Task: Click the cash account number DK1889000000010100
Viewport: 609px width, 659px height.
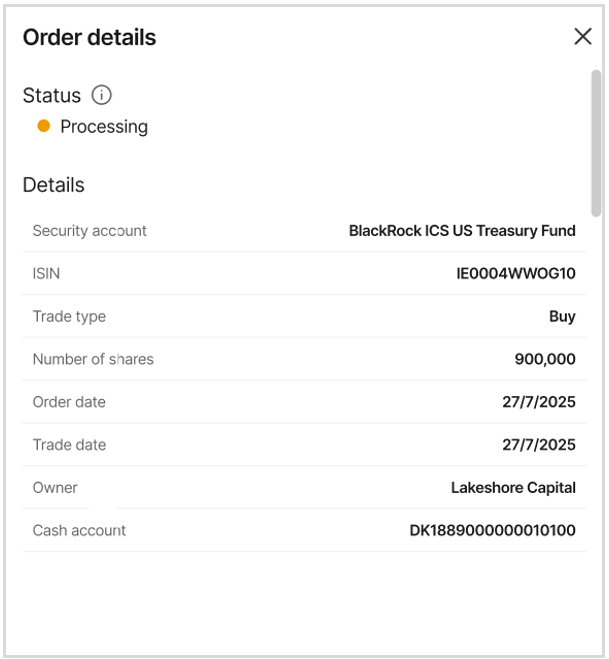Action: [492, 530]
